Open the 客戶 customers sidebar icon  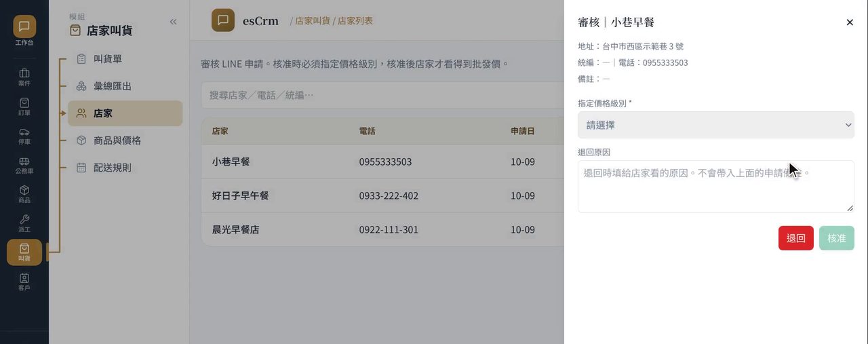pyautogui.click(x=24, y=282)
